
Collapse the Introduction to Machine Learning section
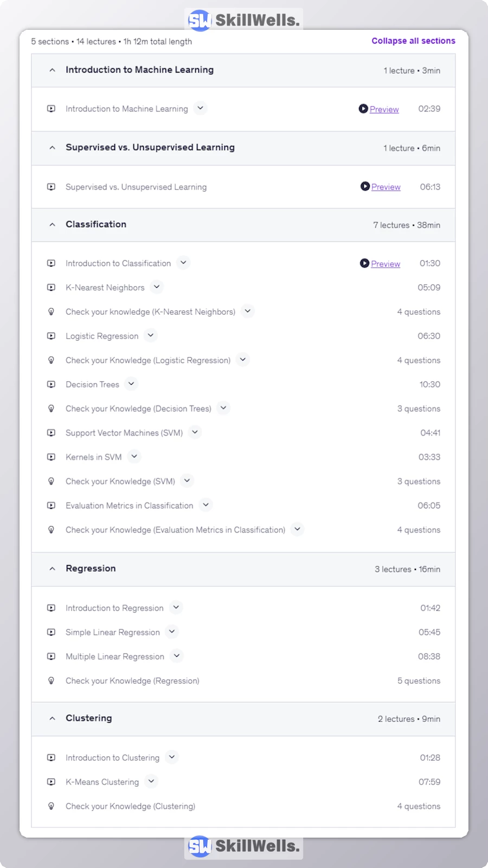[52, 70]
